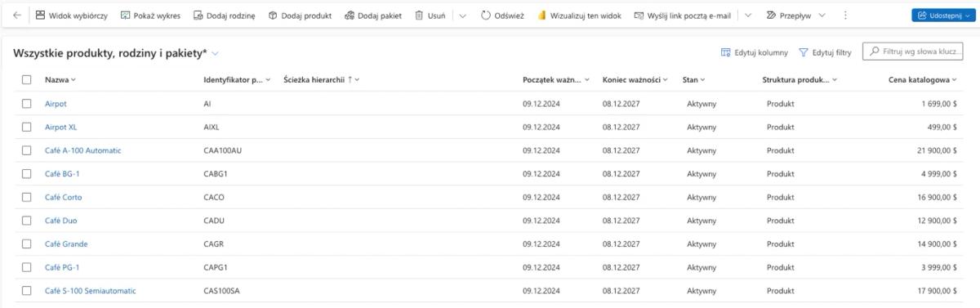Check the Airpot row checkbox

pyautogui.click(x=27, y=104)
